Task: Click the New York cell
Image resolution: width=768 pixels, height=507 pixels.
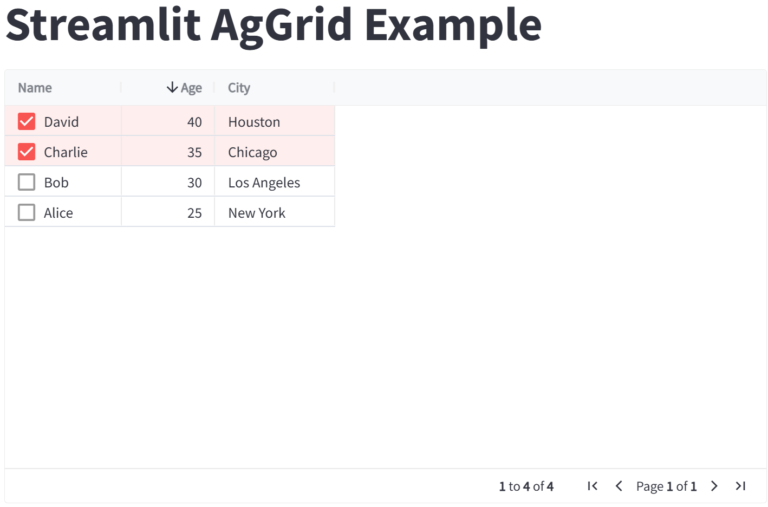Action: click(x=275, y=213)
